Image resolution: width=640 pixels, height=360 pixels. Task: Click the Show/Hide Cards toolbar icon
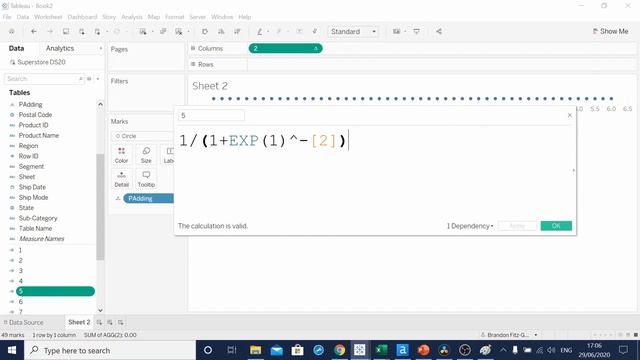pyautogui.click(x=396, y=31)
